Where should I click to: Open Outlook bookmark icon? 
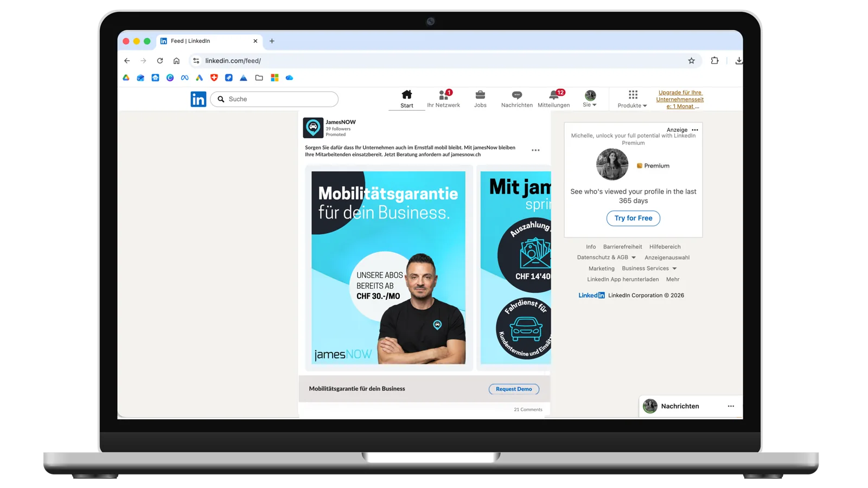click(x=141, y=78)
